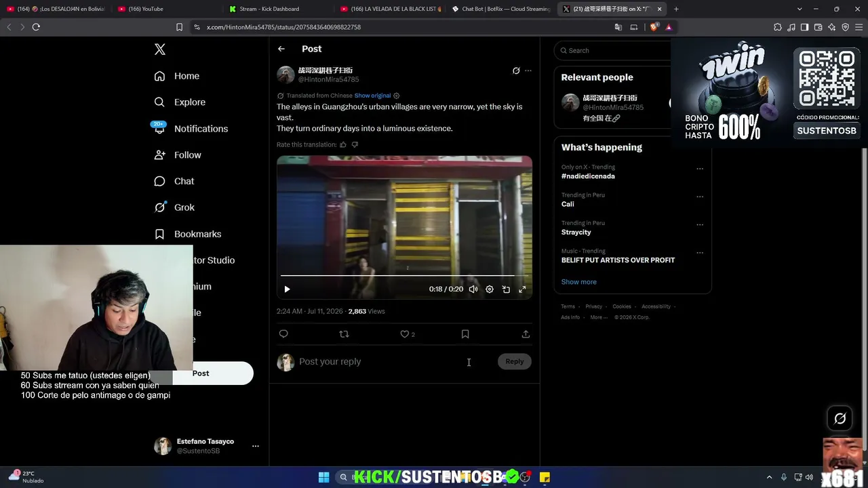
Task: Open the Straycity trending topic
Action: pos(576,232)
